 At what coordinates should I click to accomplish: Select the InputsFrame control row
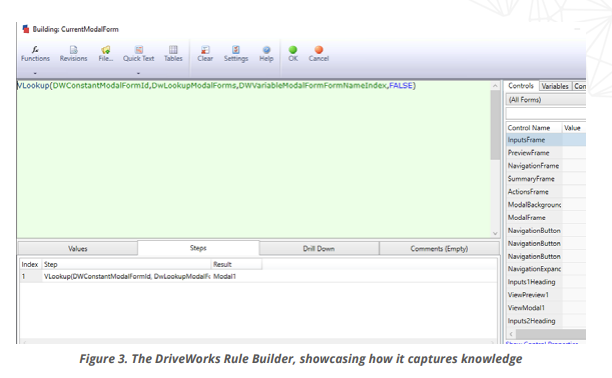[x=546, y=140]
